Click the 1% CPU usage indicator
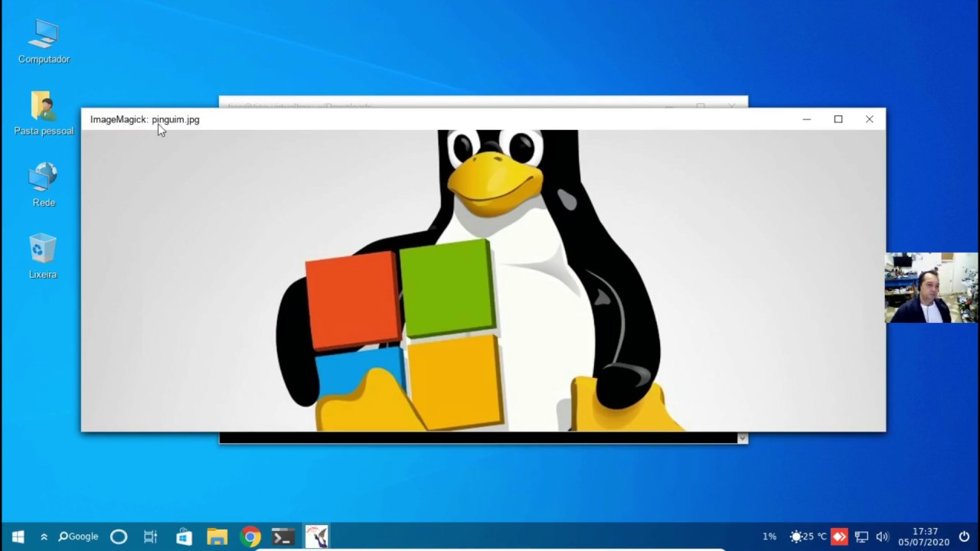The width and height of the screenshot is (980, 551). (x=769, y=536)
